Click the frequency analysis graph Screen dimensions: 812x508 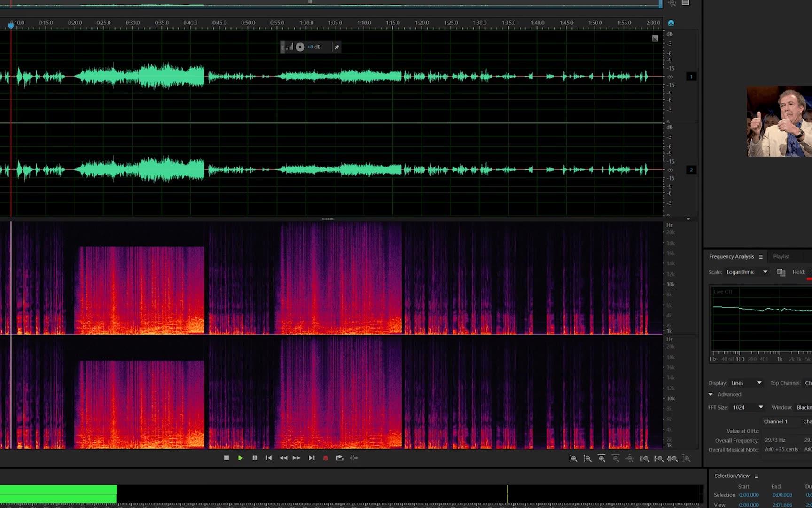pos(761,318)
